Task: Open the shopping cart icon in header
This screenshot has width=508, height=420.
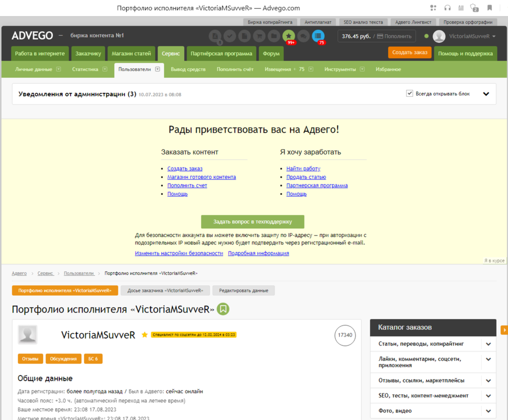Action: [x=259, y=36]
